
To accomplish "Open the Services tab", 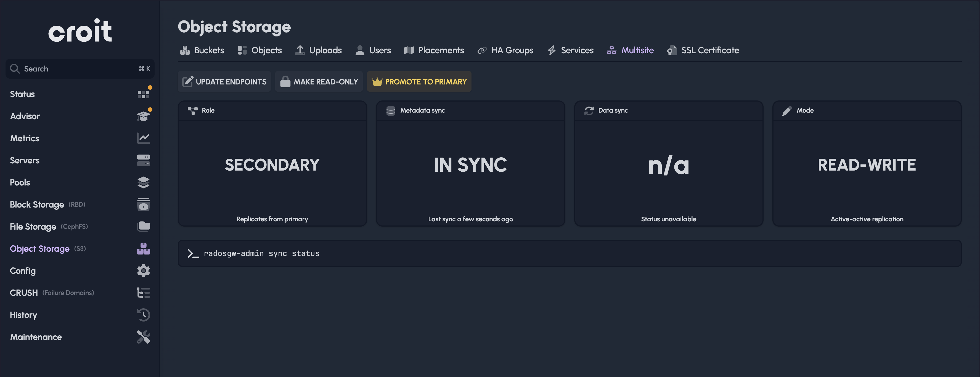I will (x=570, y=50).
